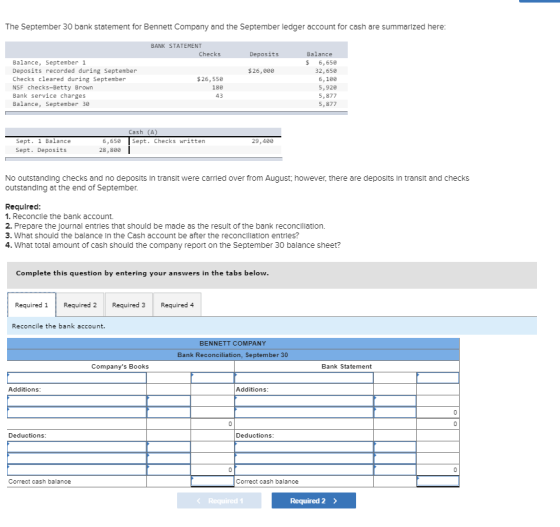Click the BANK STATEMENT heading

click(176, 46)
